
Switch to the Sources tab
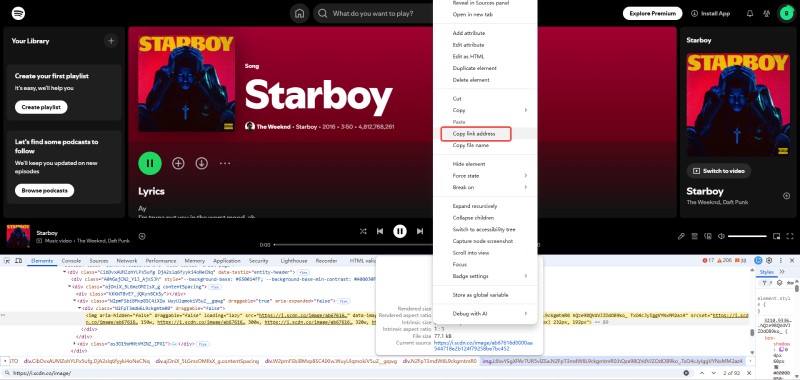[99, 261]
